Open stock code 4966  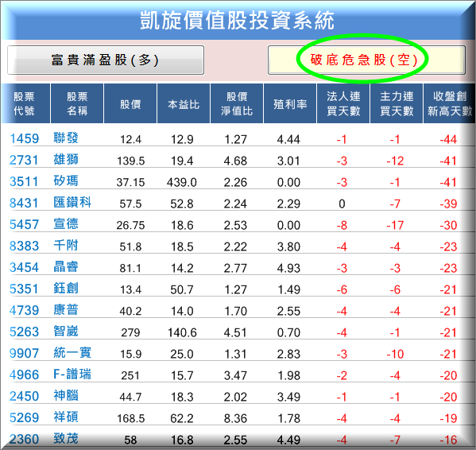[25, 374]
